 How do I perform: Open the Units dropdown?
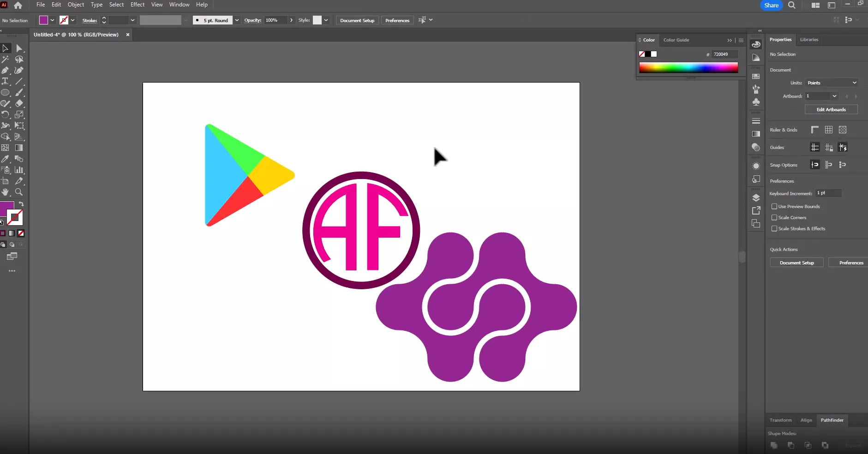(832, 83)
